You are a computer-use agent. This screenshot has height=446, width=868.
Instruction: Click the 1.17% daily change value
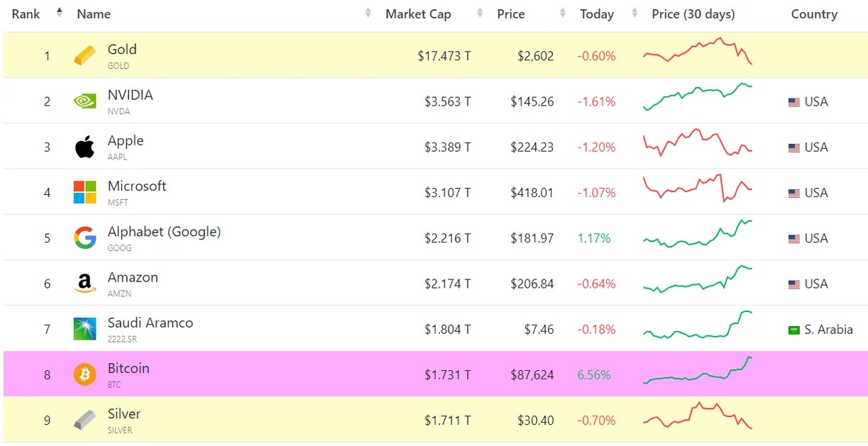[x=594, y=238]
